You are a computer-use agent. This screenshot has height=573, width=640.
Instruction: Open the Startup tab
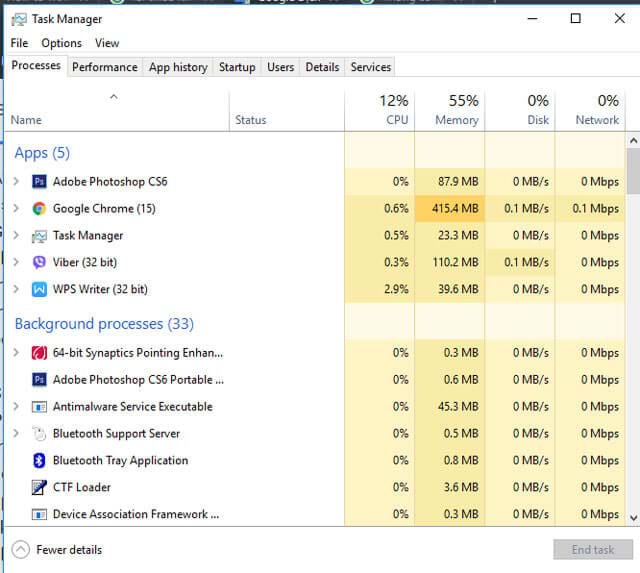tap(237, 67)
